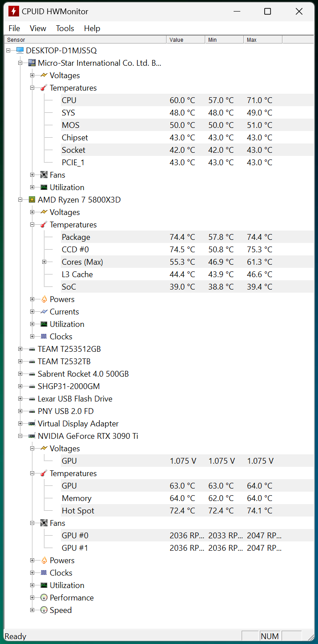Click the card icon beside Virtual Display Adapter
The image size is (318, 644).
(x=32, y=424)
